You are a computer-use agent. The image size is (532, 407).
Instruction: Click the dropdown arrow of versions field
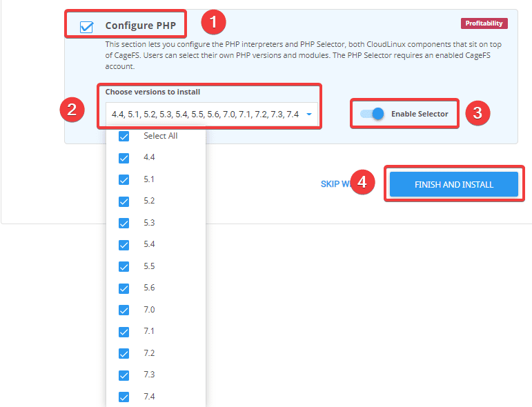pyautogui.click(x=309, y=115)
